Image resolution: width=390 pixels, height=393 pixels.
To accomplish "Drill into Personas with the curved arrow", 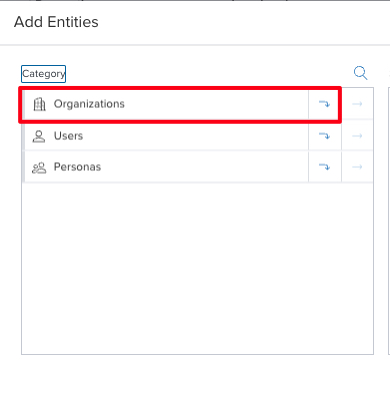I will [324, 167].
